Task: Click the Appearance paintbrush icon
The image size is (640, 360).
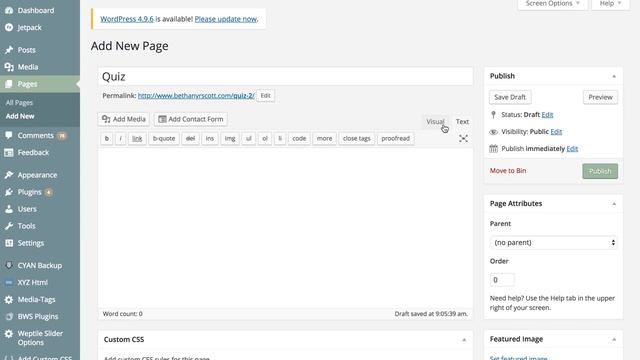Action: [x=9, y=175]
